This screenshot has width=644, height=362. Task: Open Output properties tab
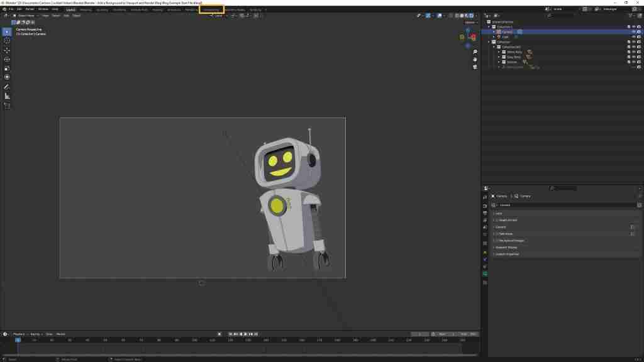tap(485, 213)
